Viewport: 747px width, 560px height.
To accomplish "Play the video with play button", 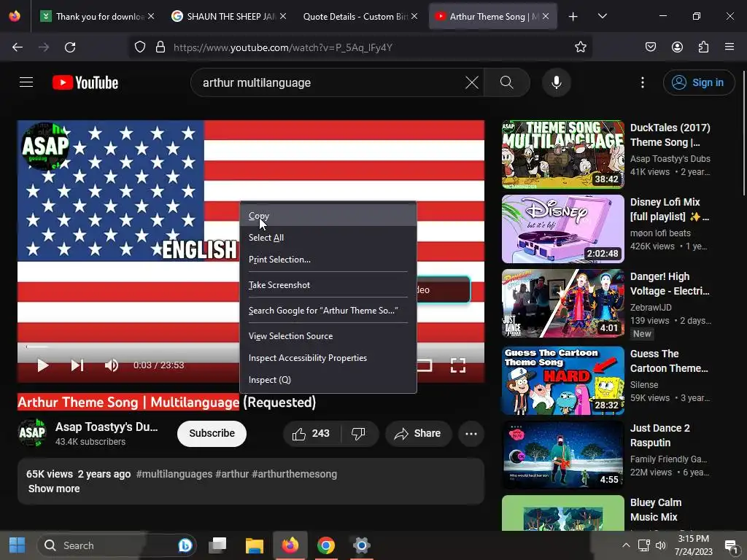I will [x=43, y=365].
